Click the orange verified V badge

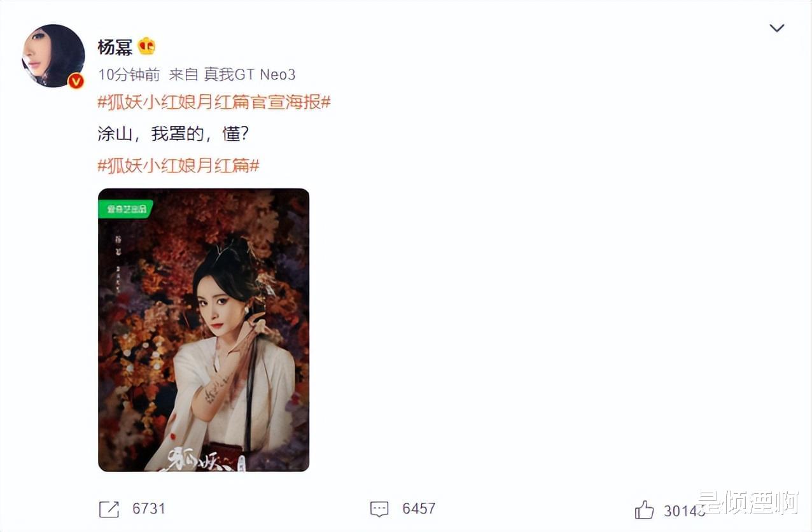click(76, 81)
